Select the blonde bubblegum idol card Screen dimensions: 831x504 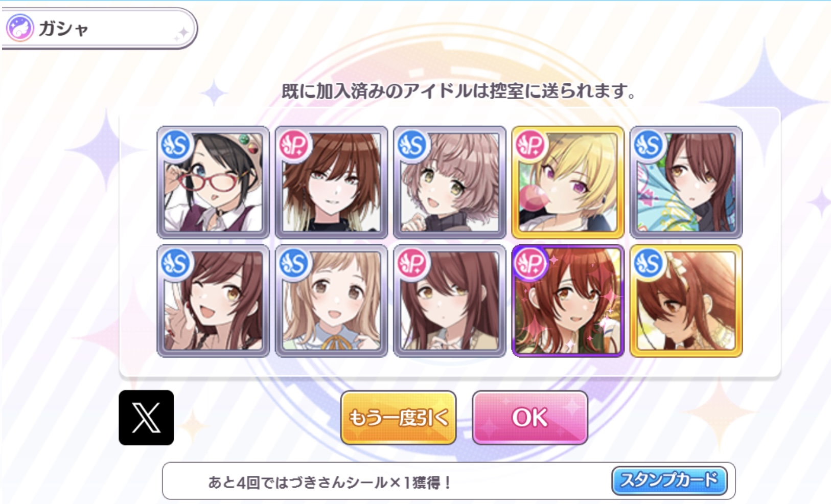[x=568, y=182]
